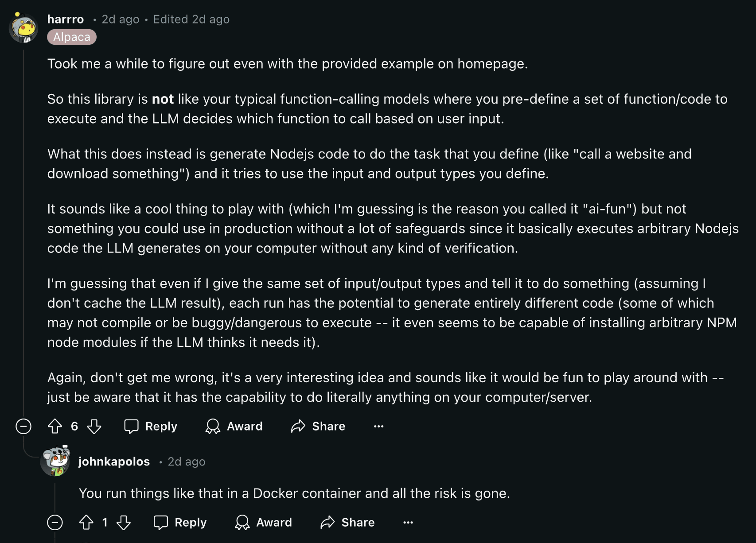Open more options for harrro's comment
Image resolution: width=756 pixels, height=543 pixels.
point(378,426)
